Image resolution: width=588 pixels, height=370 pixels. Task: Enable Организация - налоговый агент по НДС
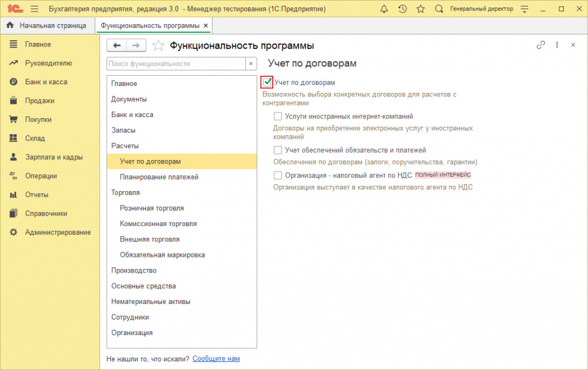tap(277, 175)
